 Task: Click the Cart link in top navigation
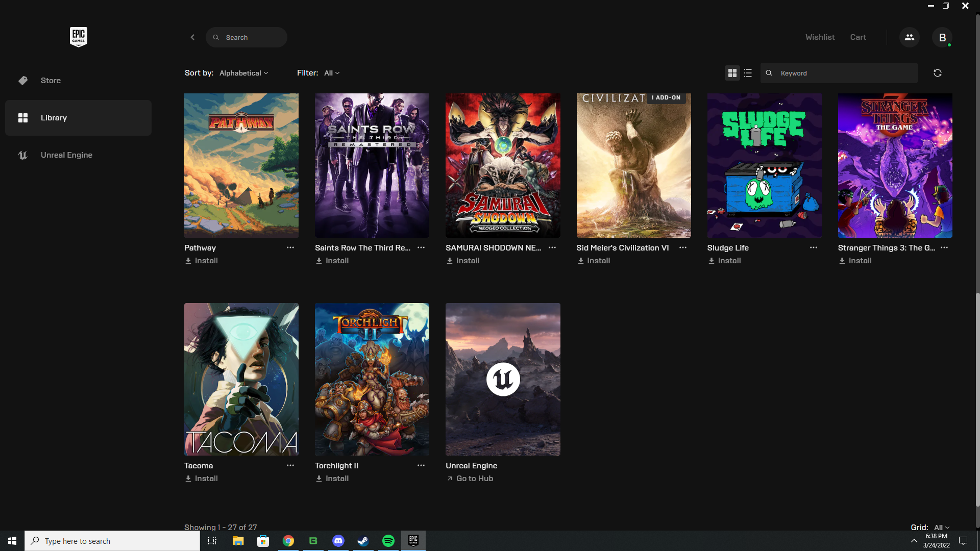pyautogui.click(x=858, y=37)
